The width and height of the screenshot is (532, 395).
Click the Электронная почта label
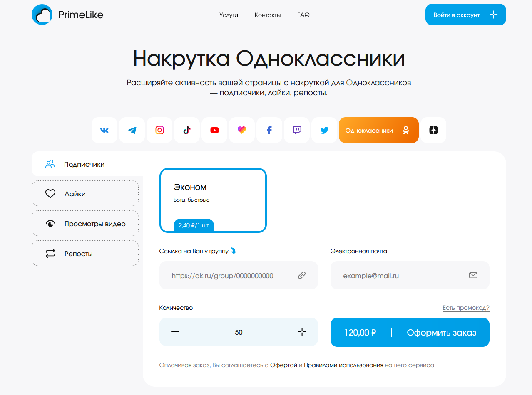coord(359,251)
